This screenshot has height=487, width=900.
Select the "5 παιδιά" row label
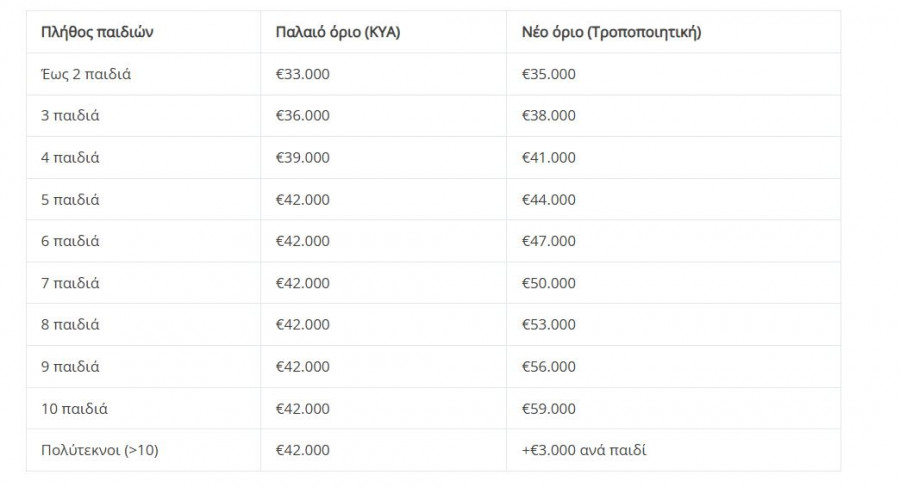click(x=70, y=200)
